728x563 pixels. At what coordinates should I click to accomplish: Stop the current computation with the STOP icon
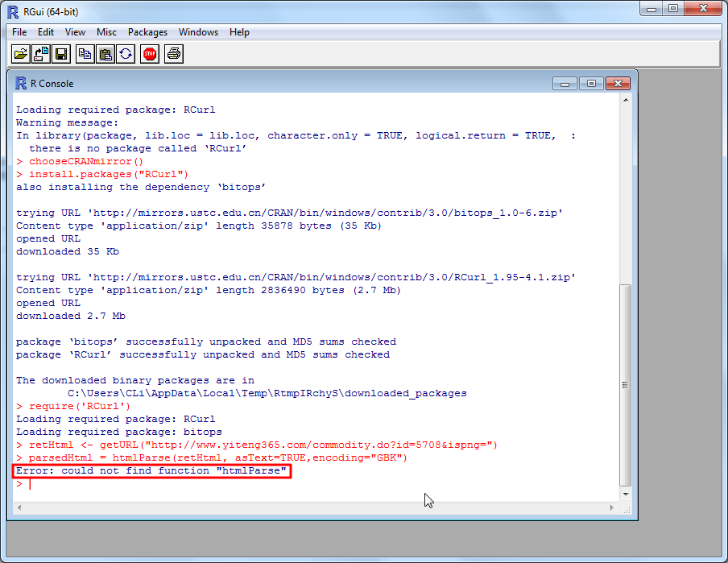(x=150, y=53)
